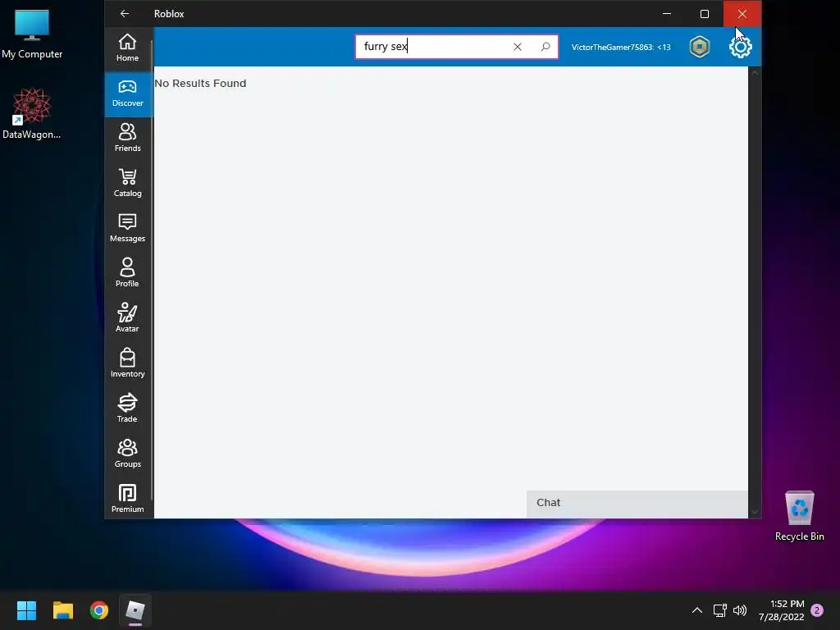Expand the Chat panel
Image resolution: width=840 pixels, height=630 pixels.
coord(637,503)
